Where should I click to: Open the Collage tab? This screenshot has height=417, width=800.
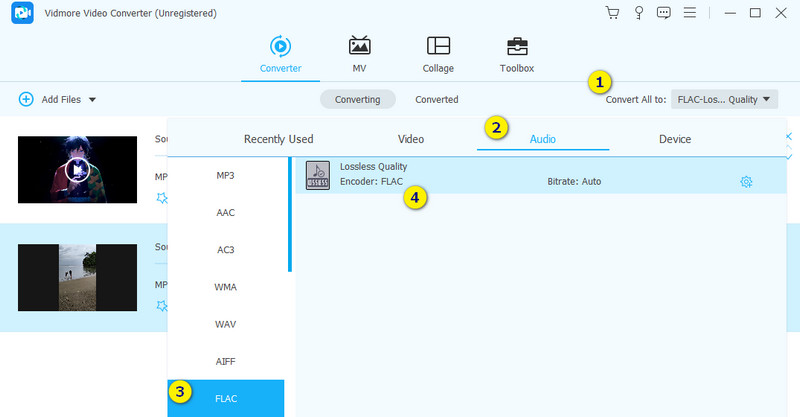click(x=438, y=54)
